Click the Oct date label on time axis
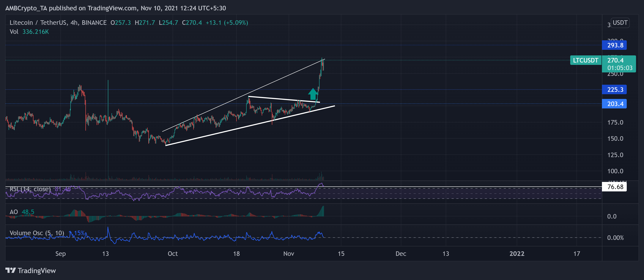This screenshot has height=280, width=644. 173,254
